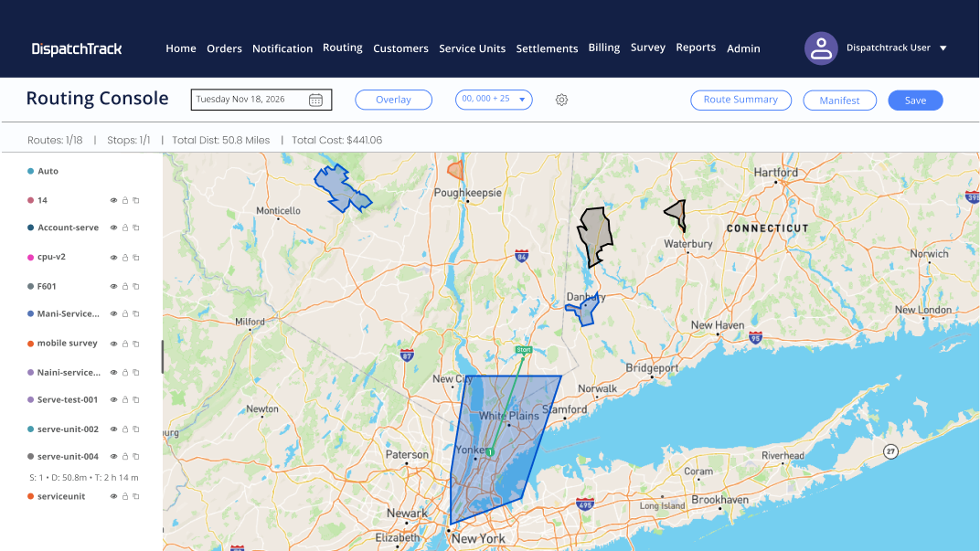This screenshot has width=980, height=551.
Task: Click the lock icon for serve-unit-002
Action: point(125,429)
